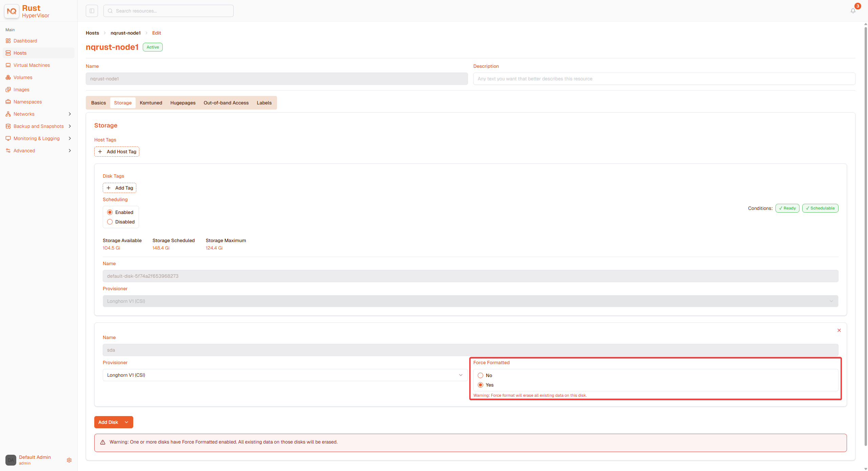Set Force Formatted to Yes
Image resolution: width=868 pixels, height=471 pixels.
click(x=480, y=385)
